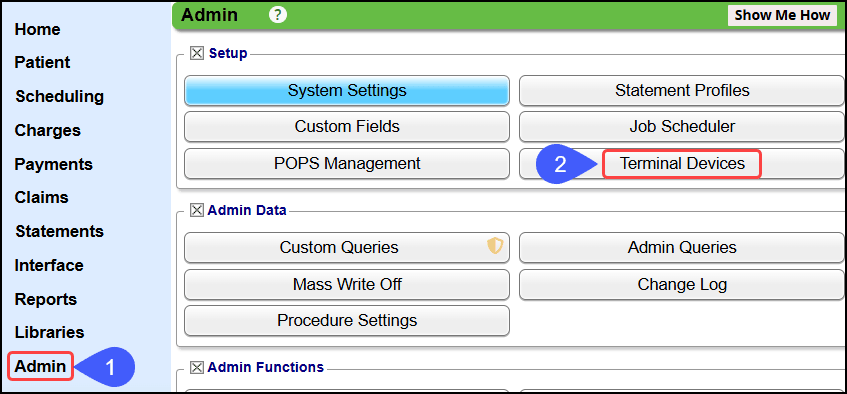Viewport: 847px width, 394px height.
Task: Navigate to Claims
Action: point(42,197)
